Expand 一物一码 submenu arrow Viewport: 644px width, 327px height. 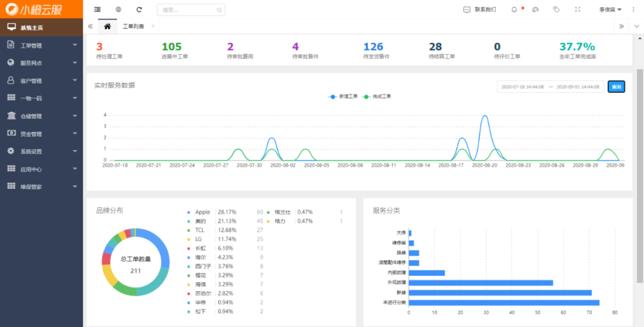click(x=75, y=98)
